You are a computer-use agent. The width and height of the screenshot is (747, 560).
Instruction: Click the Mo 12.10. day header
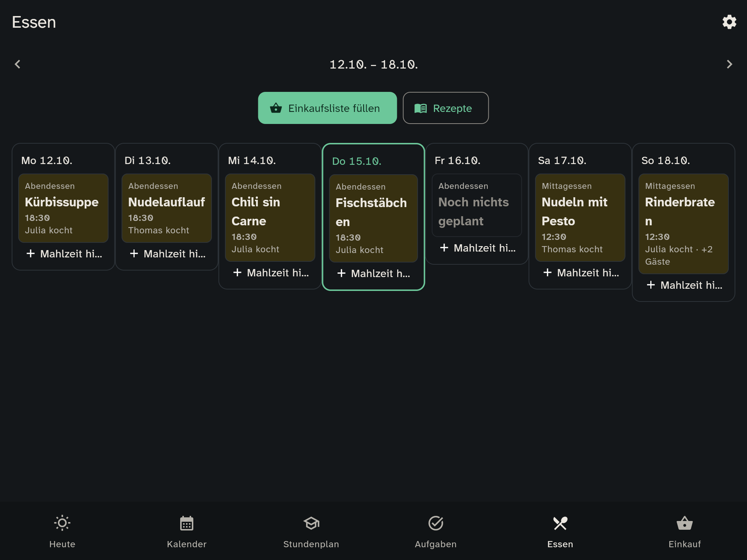(x=47, y=160)
